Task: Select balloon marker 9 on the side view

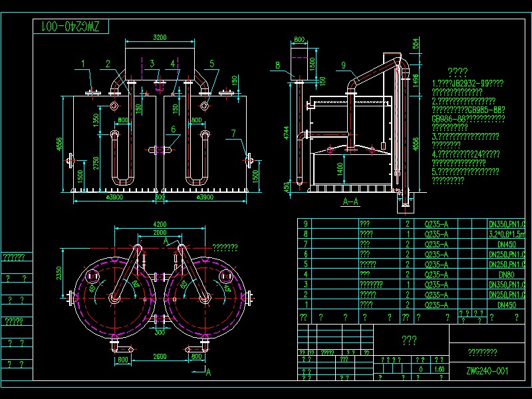Action: click(x=343, y=65)
